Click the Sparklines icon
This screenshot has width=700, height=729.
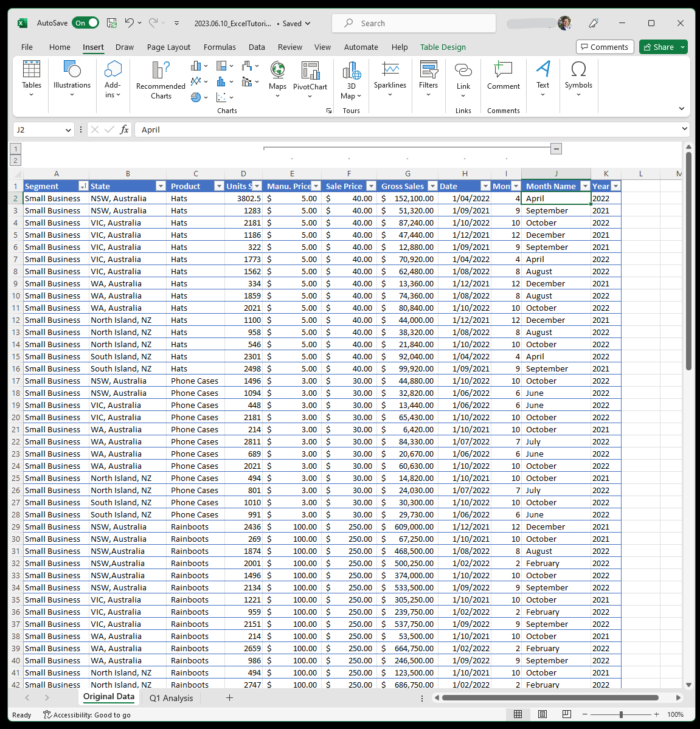390,70
